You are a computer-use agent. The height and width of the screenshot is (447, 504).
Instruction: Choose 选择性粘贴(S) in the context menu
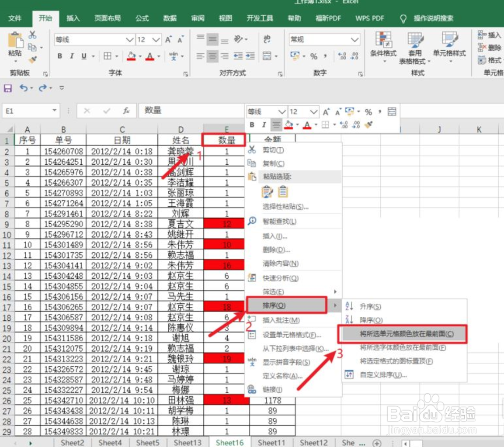point(293,207)
